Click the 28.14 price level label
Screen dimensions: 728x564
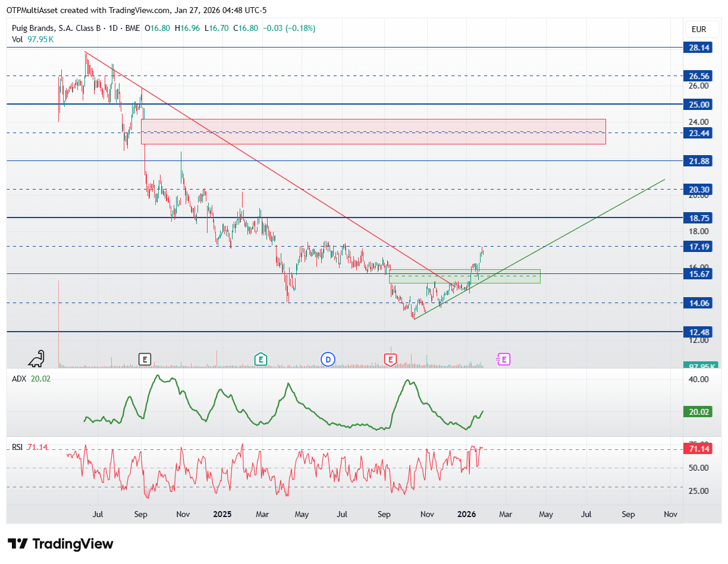point(698,48)
